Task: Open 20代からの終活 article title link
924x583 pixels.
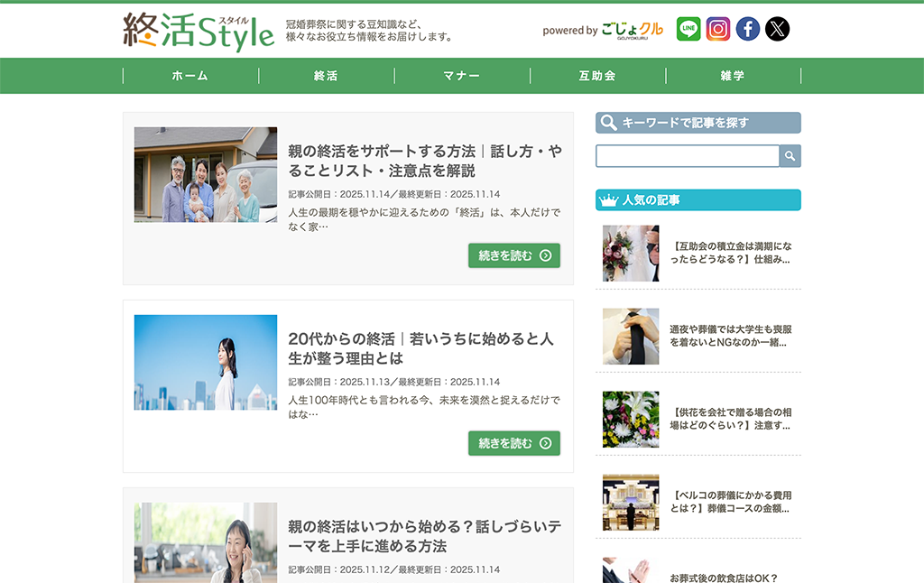Action: [420, 348]
